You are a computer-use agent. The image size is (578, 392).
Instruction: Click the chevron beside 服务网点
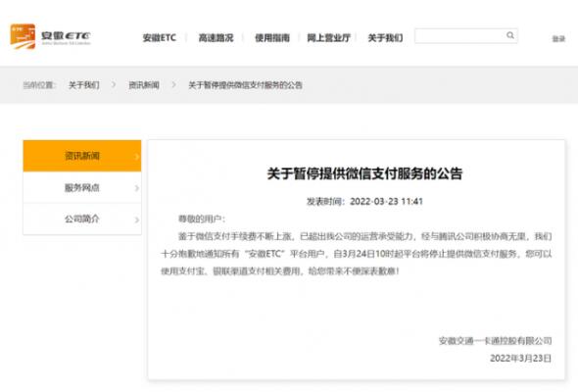point(137,188)
